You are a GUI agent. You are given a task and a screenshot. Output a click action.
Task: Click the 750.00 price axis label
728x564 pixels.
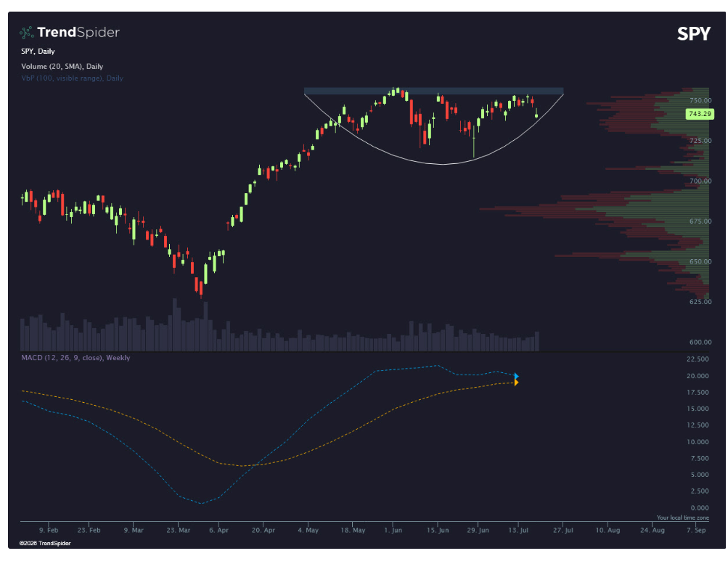tap(700, 100)
